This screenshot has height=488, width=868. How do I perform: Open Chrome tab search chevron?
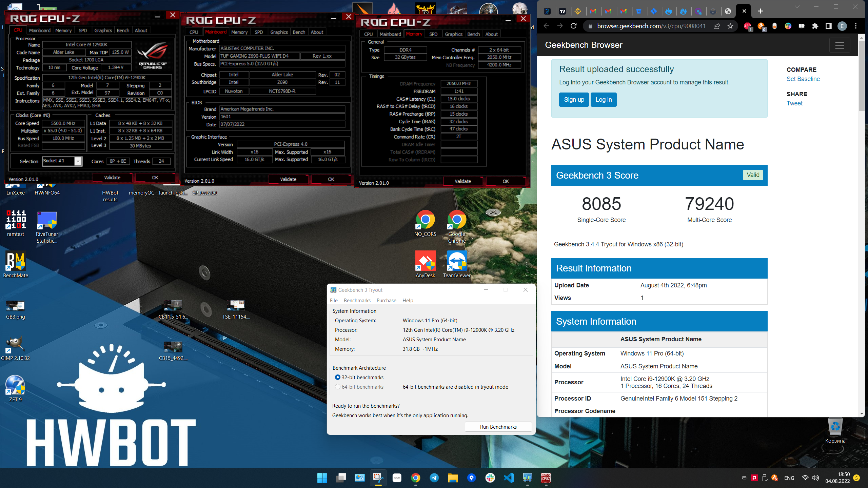(x=797, y=7)
